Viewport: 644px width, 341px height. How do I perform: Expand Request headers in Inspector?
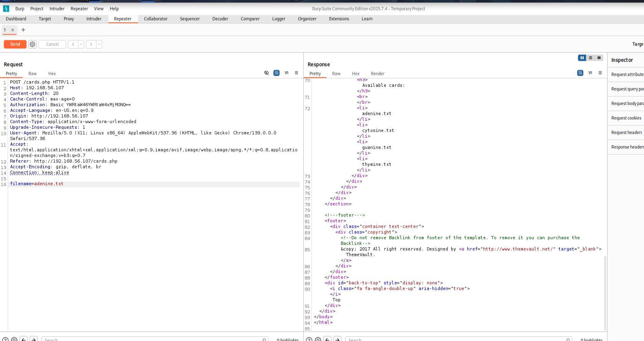tap(626, 133)
